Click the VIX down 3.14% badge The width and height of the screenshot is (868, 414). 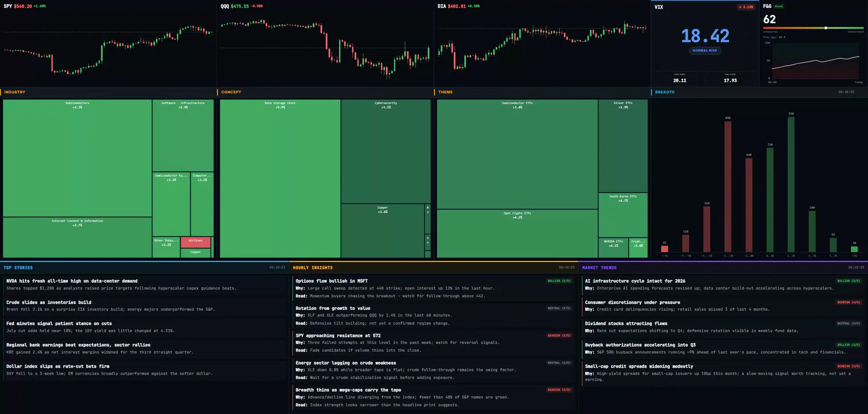(746, 7)
